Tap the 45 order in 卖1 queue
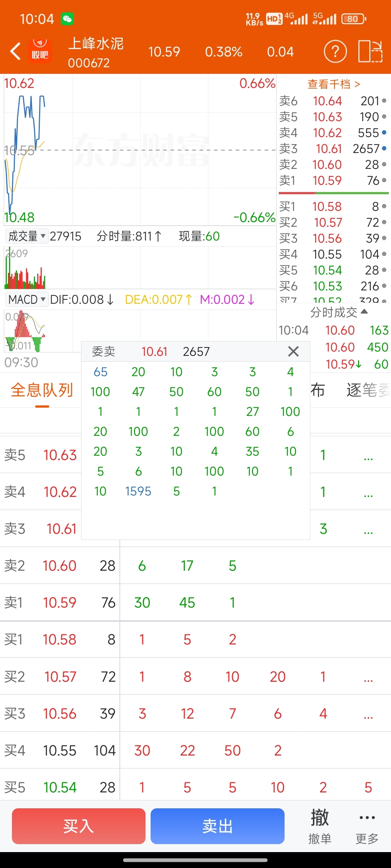The image size is (391, 868). click(x=187, y=603)
